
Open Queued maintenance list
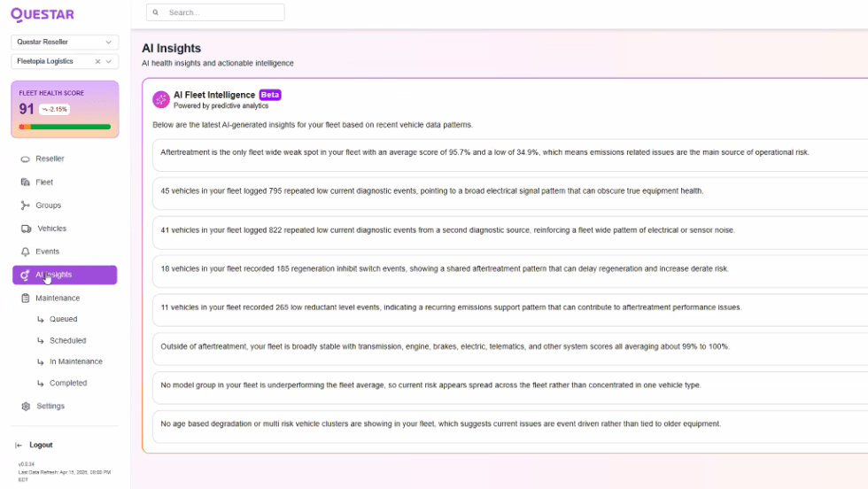coord(63,319)
